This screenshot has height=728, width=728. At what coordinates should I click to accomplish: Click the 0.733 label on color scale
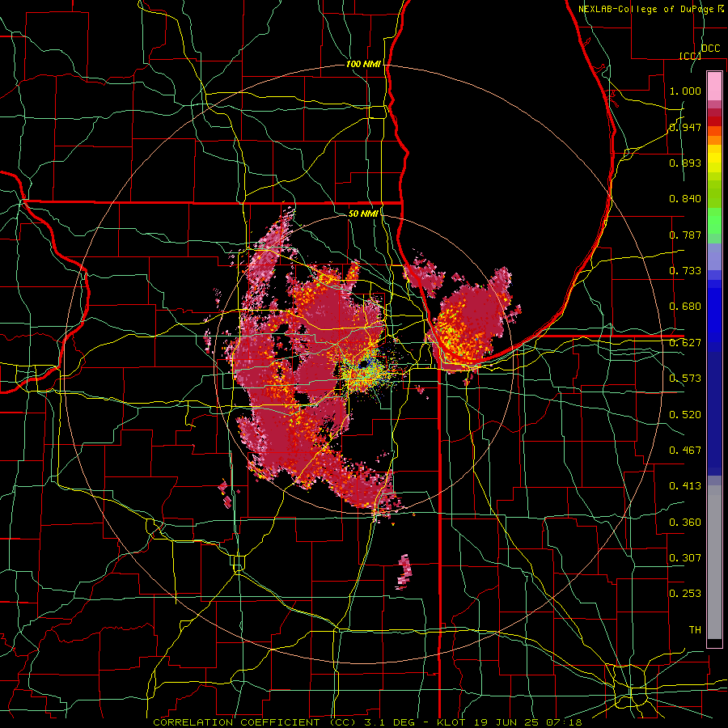(x=685, y=271)
